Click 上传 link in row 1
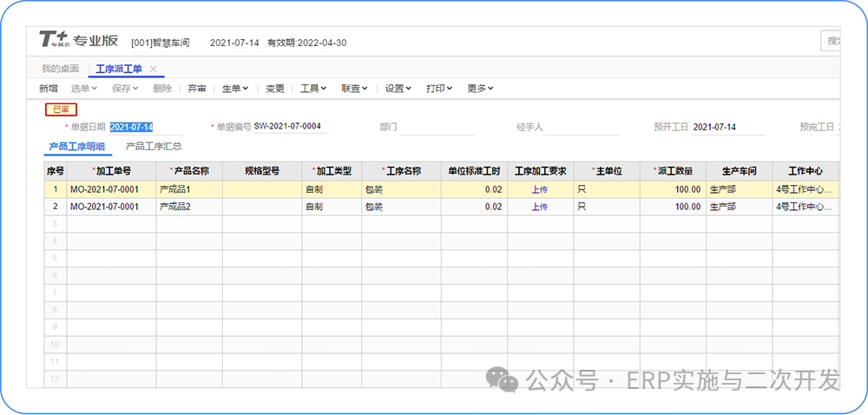 539,188
